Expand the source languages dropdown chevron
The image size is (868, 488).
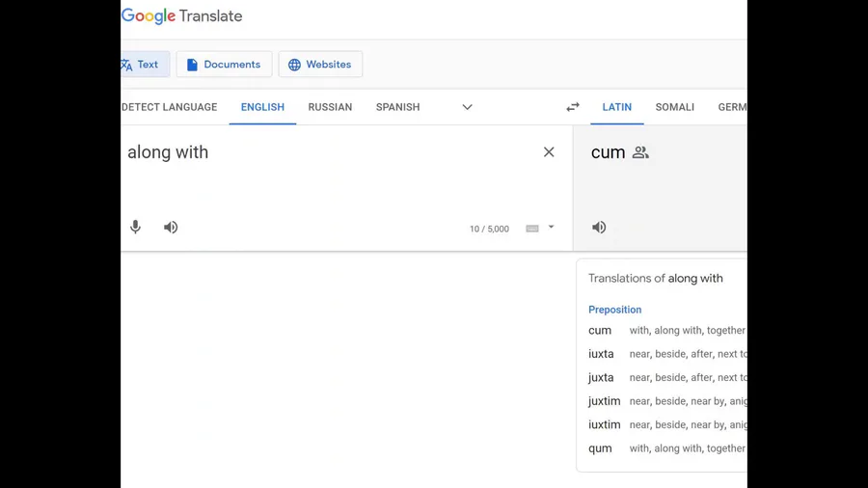click(x=467, y=107)
